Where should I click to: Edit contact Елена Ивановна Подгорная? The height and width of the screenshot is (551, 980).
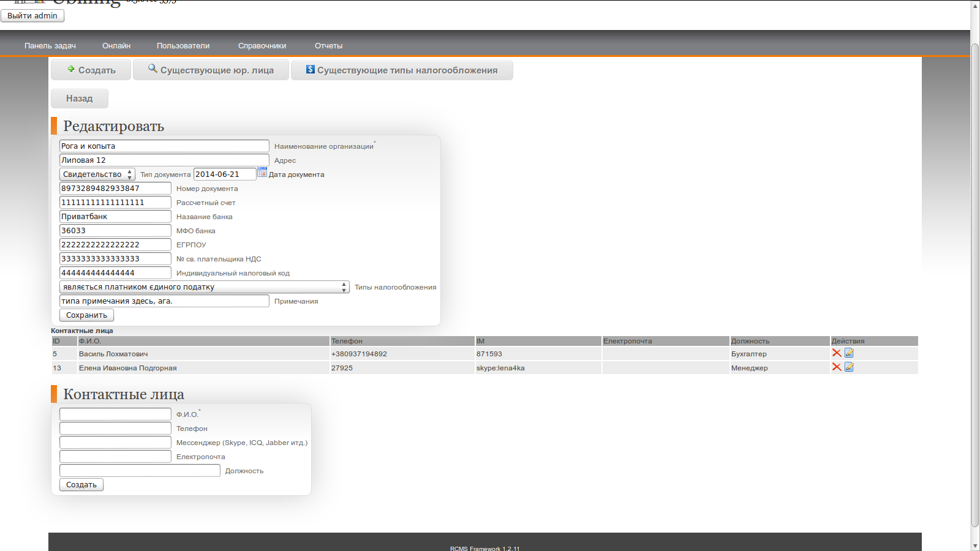click(849, 367)
